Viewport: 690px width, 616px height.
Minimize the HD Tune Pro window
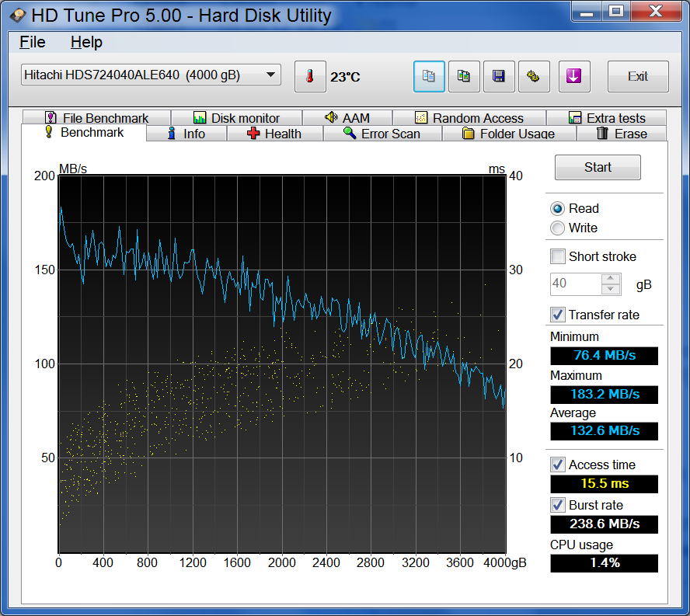pyautogui.click(x=587, y=11)
